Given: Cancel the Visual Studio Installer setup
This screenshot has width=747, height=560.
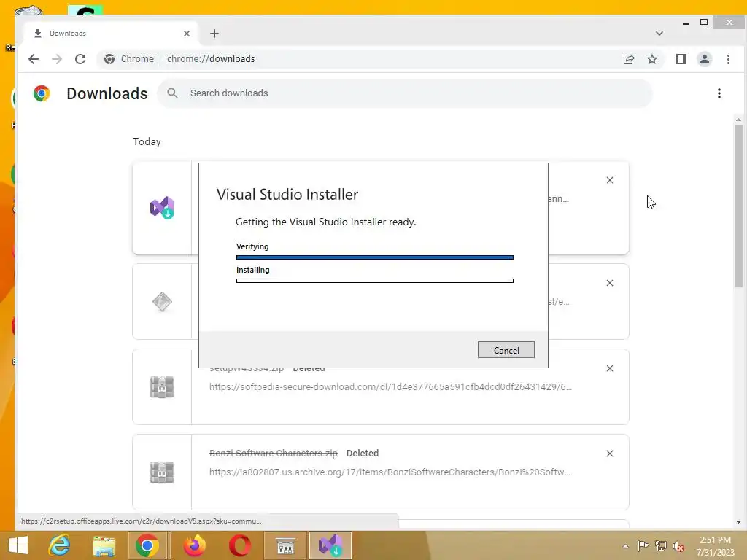Looking at the screenshot, I should [x=506, y=350].
